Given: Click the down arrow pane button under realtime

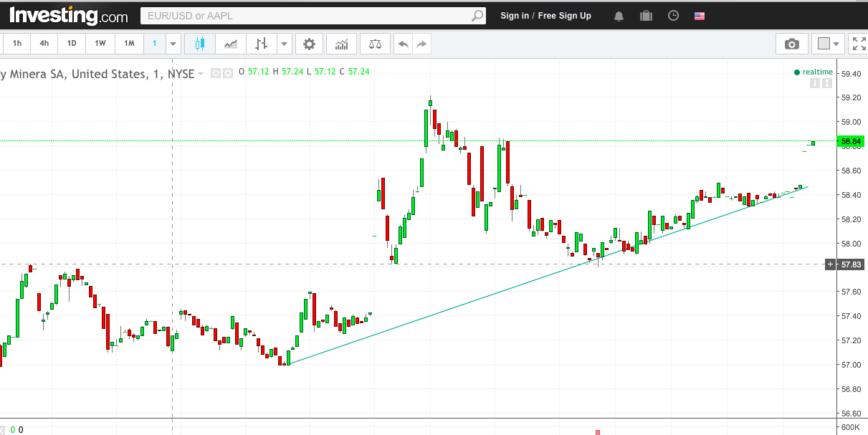Looking at the screenshot, I should [x=815, y=83].
